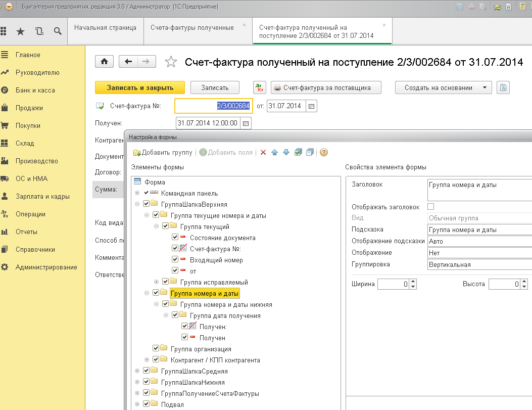Open the Создать на основании dropdown

[x=443, y=87]
